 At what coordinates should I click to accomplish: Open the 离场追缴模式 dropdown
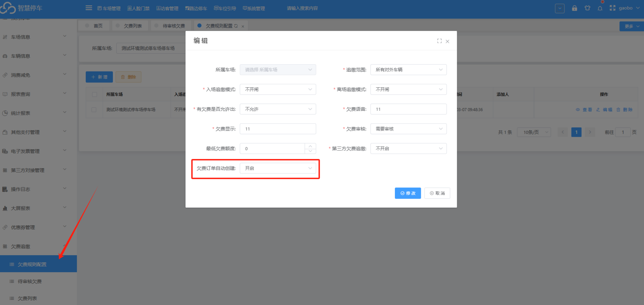coord(408,90)
